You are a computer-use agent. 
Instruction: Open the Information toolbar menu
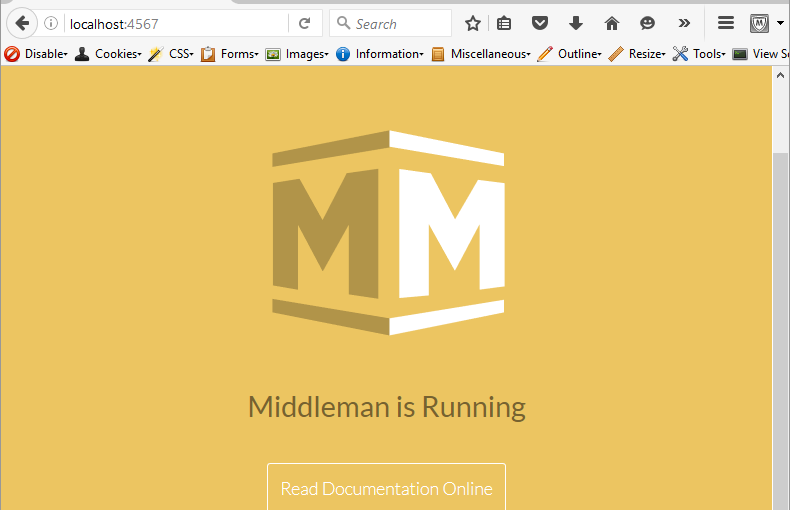pyautogui.click(x=379, y=54)
